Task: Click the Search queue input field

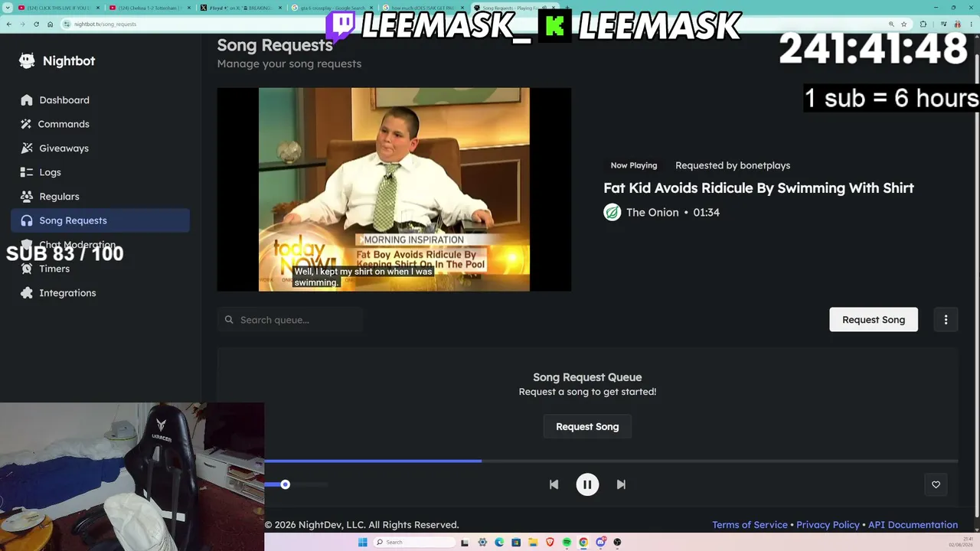Action: coord(290,320)
